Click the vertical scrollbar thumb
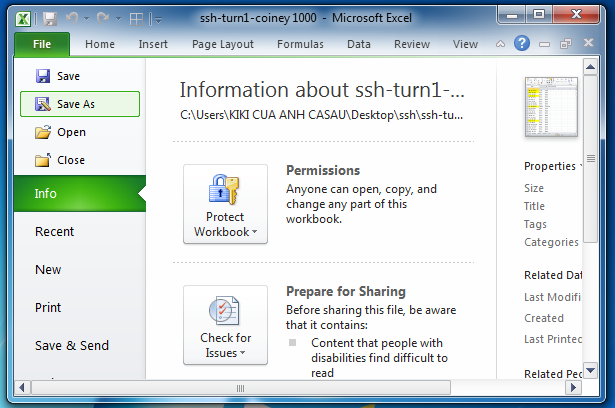The image size is (615, 408). [x=590, y=159]
